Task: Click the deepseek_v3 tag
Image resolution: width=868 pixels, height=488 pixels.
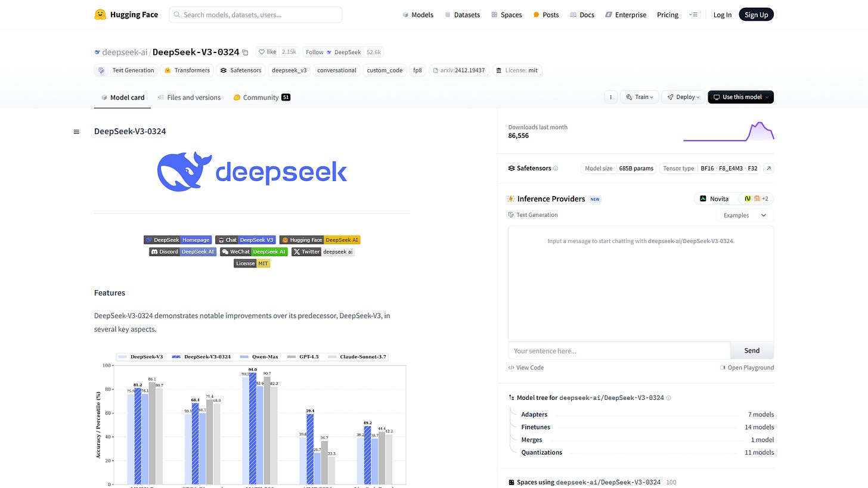Action: (289, 70)
